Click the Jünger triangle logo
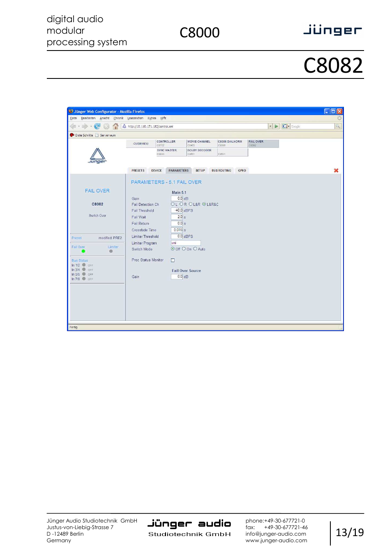The width and height of the screenshot is (392, 555). coord(97,156)
